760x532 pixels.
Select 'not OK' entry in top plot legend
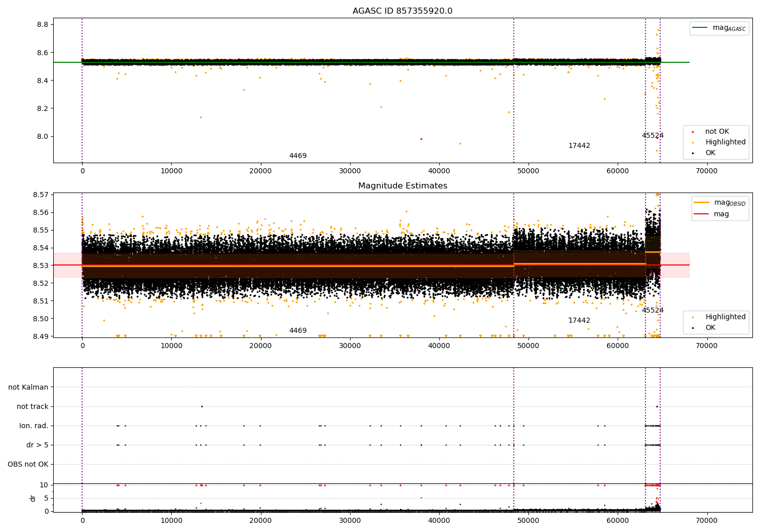717,132
